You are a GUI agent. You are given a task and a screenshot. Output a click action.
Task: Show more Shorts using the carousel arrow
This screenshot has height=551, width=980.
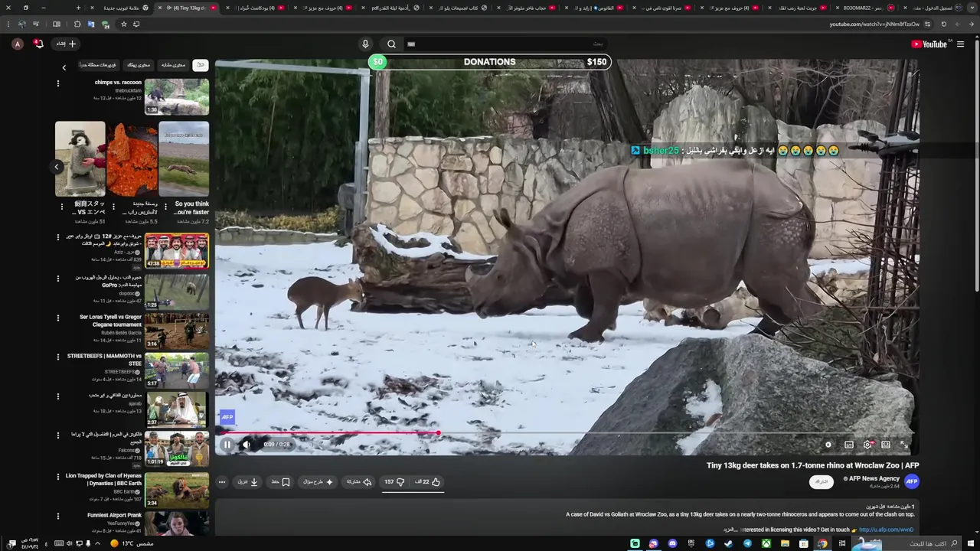pos(56,166)
